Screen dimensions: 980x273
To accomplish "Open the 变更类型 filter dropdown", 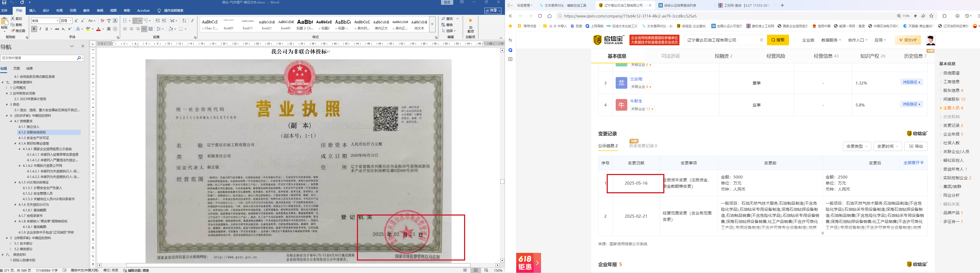I will (x=857, y=146).
